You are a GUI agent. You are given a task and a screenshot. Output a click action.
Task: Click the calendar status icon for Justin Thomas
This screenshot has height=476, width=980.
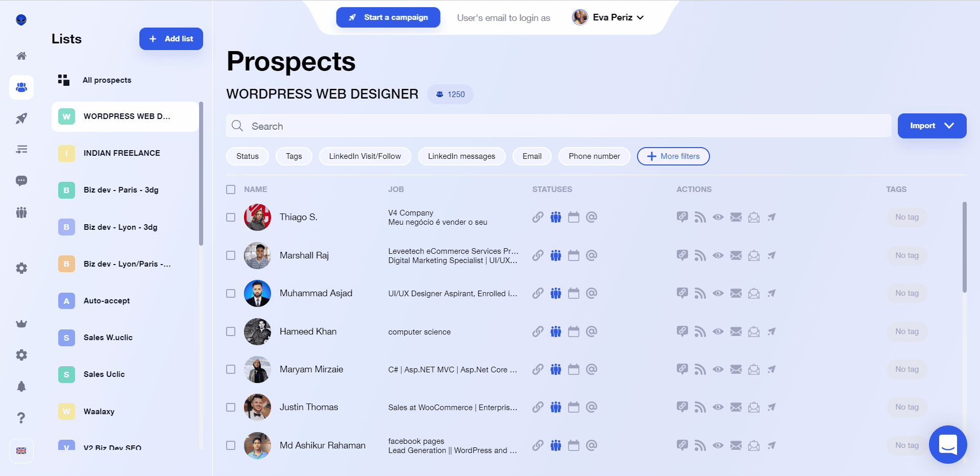(x=574, y=407)
